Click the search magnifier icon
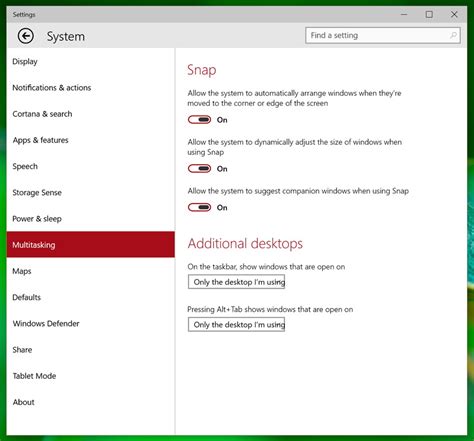The width and height of the screenshot is (474, 441). click(x=453, y=35)
